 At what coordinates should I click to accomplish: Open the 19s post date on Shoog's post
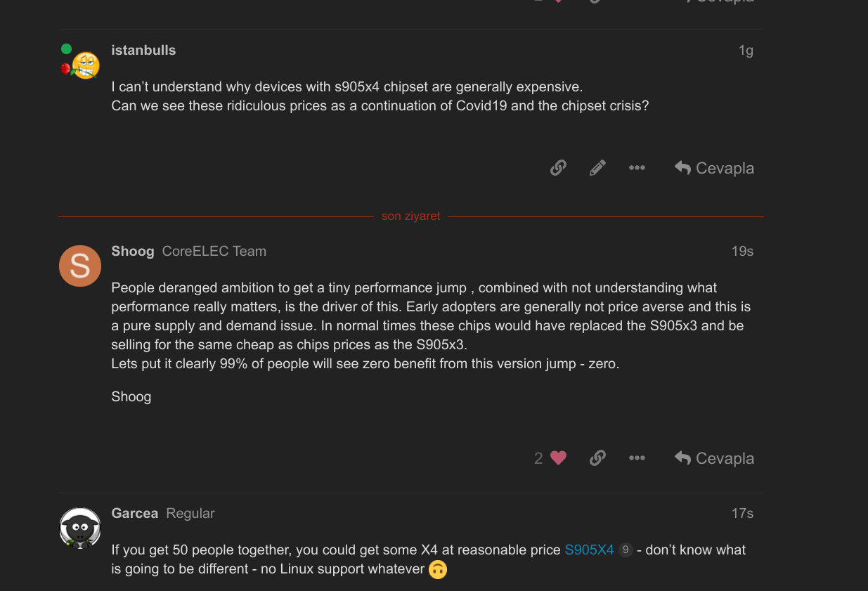(742, 251)
